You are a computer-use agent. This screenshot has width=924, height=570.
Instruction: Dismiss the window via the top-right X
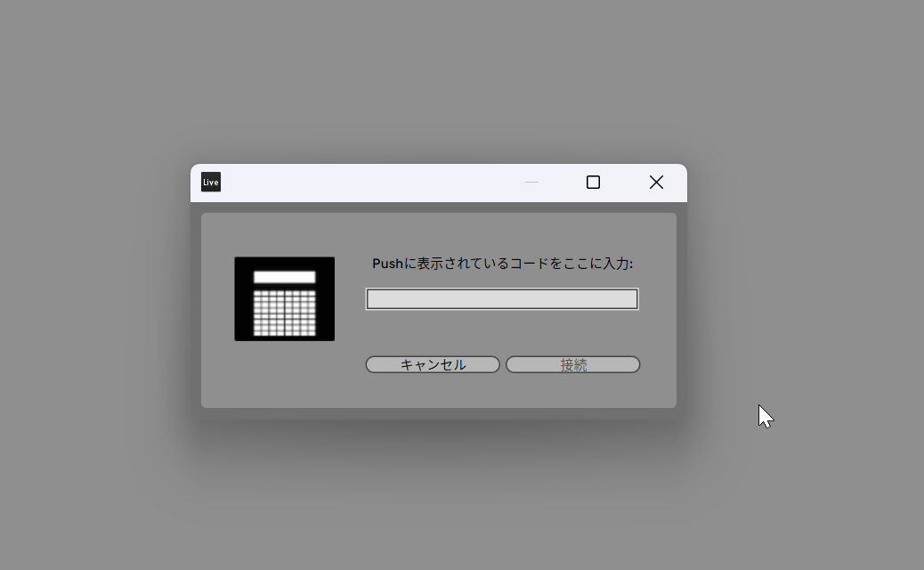(656, 183)
